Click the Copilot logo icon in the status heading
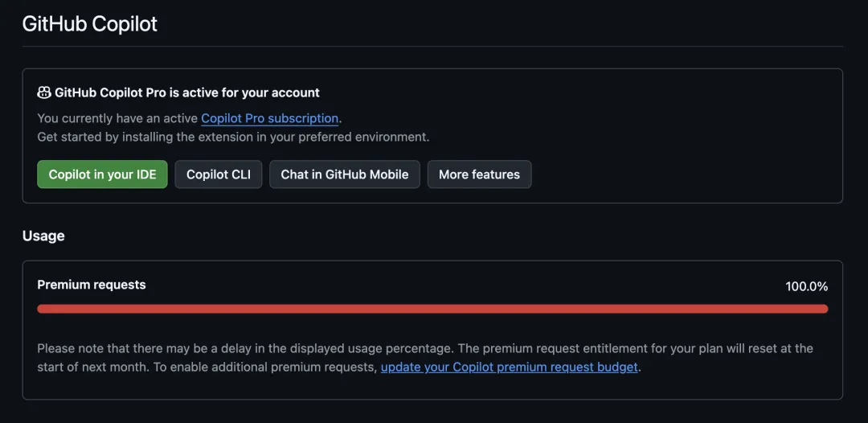 click(x=44, y=93)
